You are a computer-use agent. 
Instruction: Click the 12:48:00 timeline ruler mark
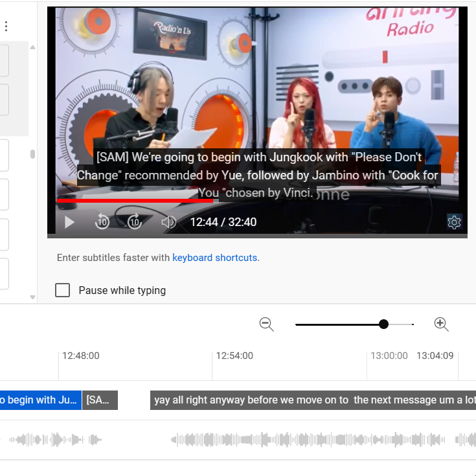pos(81,356)
